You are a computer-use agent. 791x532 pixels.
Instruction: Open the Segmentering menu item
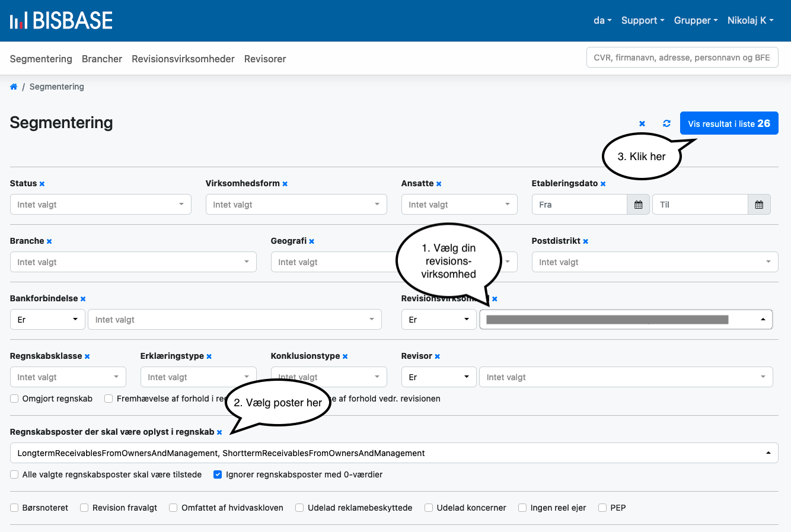tap(41, 59)
